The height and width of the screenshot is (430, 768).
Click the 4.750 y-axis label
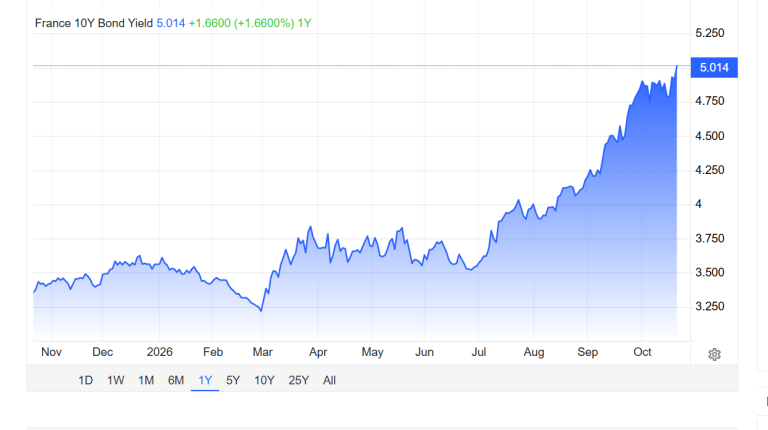(x=710, y=101)
